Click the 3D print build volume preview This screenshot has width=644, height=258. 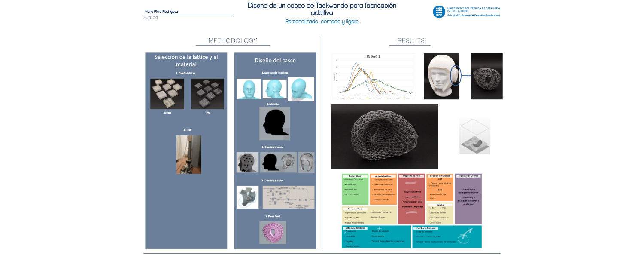coord(474,136)
